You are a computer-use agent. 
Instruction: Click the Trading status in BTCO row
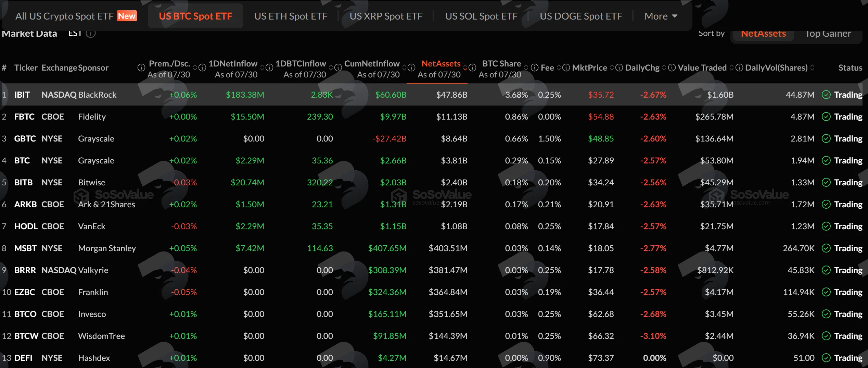(x=848, y=314)
